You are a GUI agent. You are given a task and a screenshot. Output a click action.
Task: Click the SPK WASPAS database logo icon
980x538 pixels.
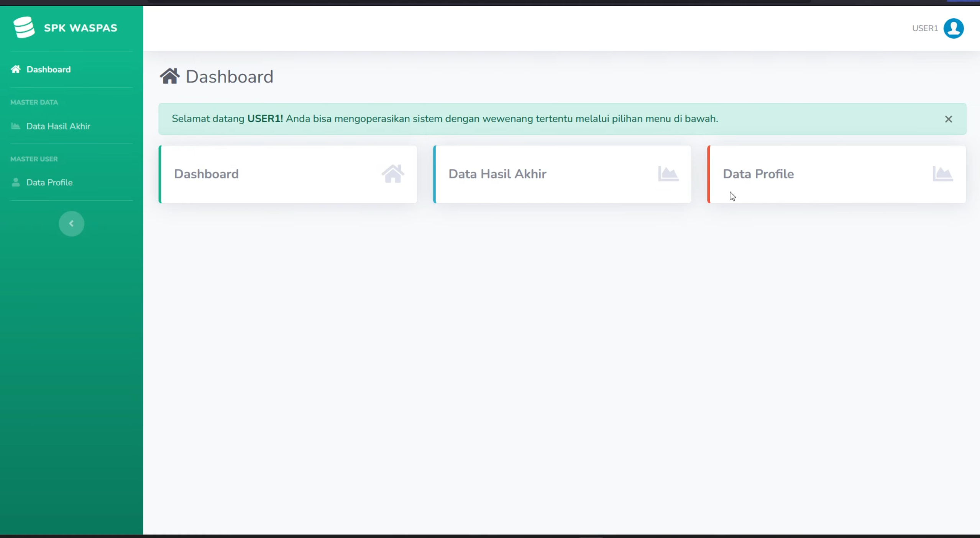(x=24, y=27)
